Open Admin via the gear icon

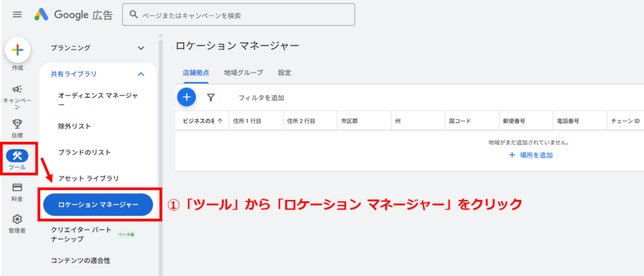17,219
